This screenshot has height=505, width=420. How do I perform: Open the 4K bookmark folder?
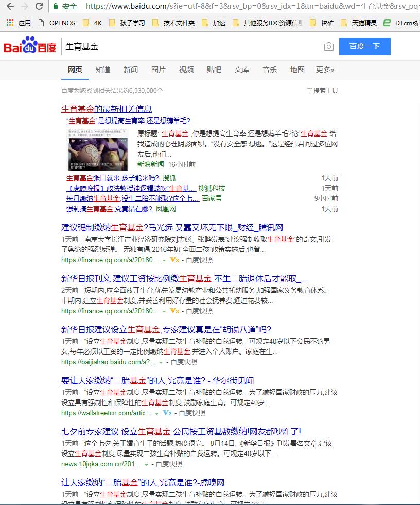[x=92, y=23]
